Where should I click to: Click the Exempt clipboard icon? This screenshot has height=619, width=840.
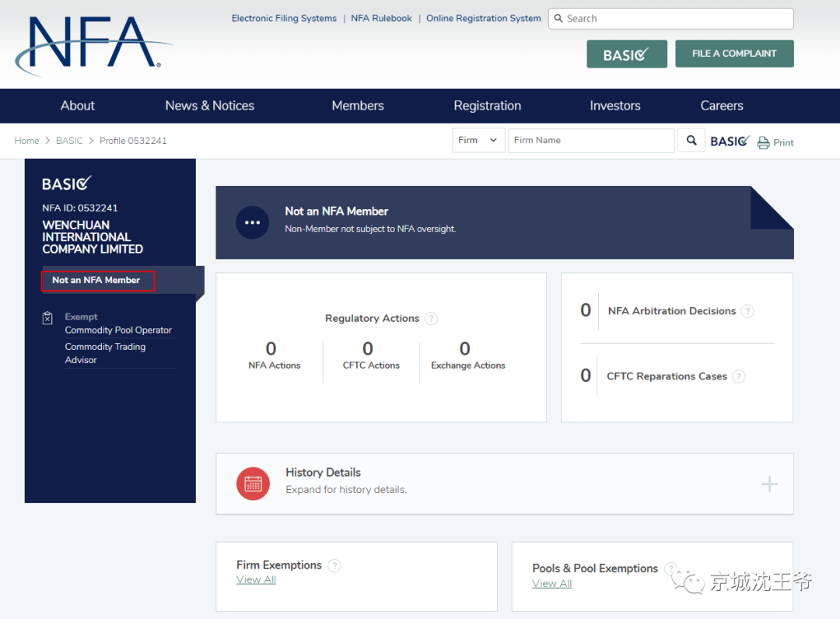pos(47,318)
